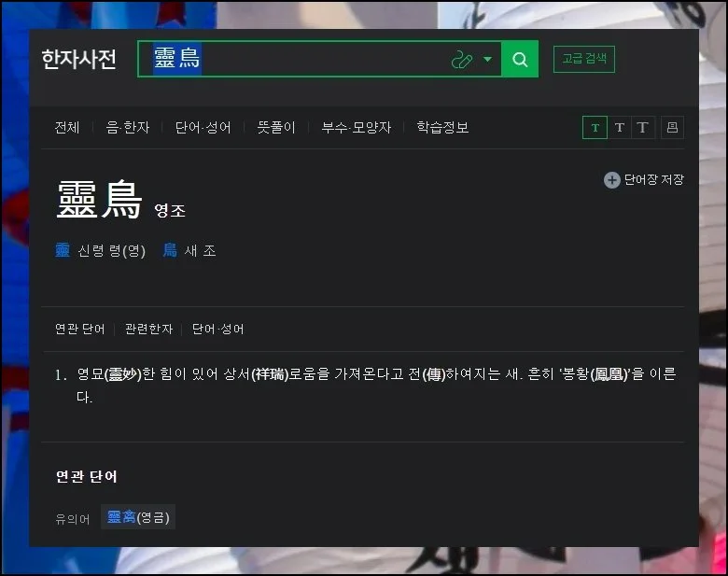The width and height of the screenshot is (728, 576).
Task: Open the 鳥 character link
Action: 170,250
